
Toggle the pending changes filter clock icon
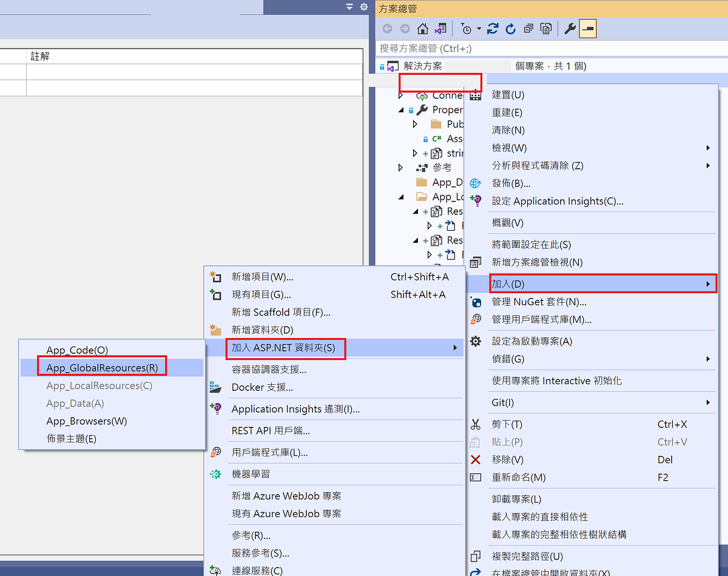466,28
